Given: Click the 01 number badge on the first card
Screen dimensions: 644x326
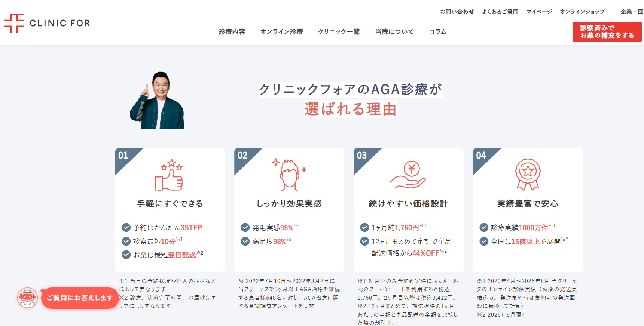Looking at the screenshot, I should click(123, 155).
